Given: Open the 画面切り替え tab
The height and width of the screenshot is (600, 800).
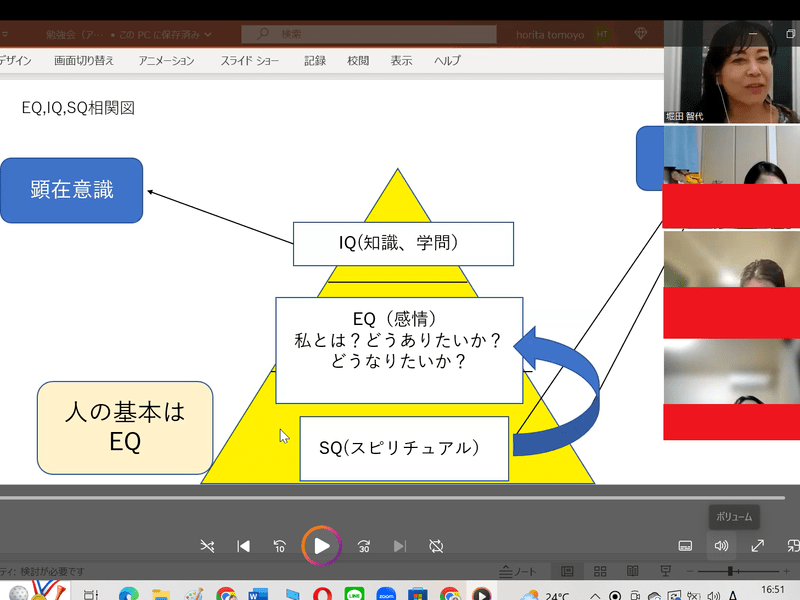Looking at the screenshot, I should [x=84, y=60].
